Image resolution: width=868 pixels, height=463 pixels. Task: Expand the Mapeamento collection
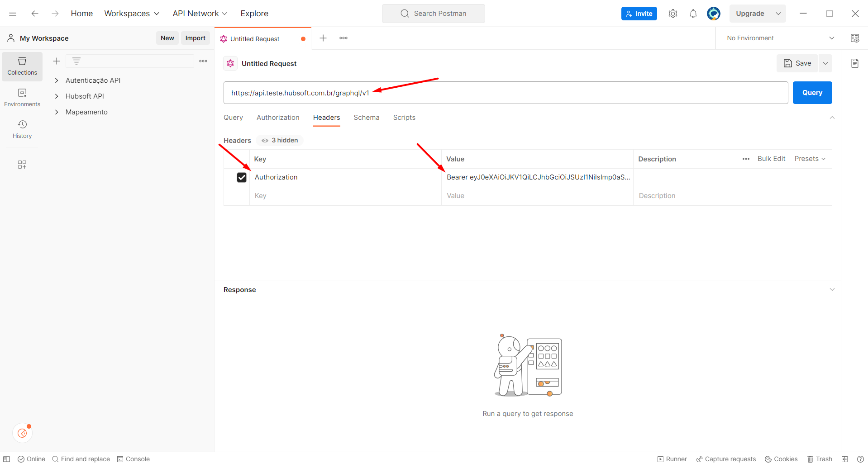tap(57, 112)
